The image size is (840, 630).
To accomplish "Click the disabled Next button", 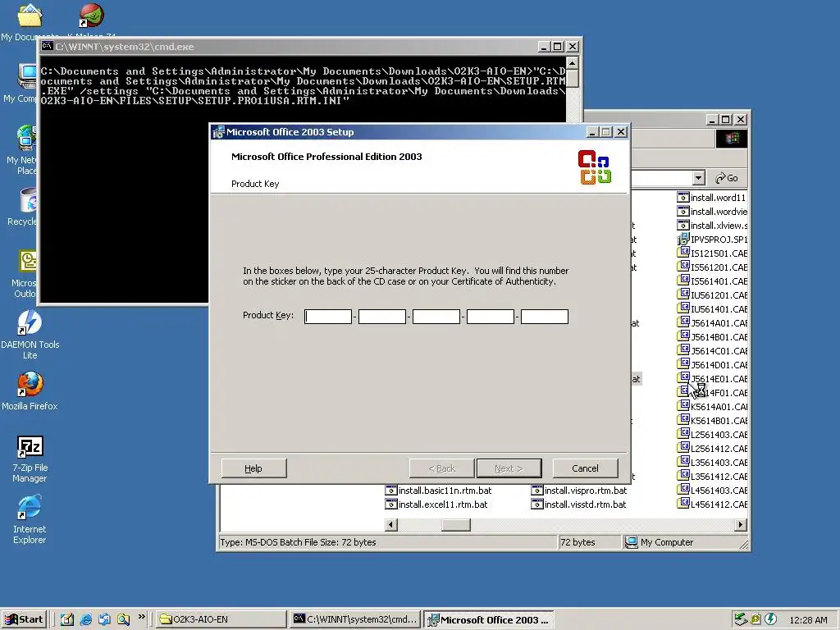I will [x=509, y=468].
